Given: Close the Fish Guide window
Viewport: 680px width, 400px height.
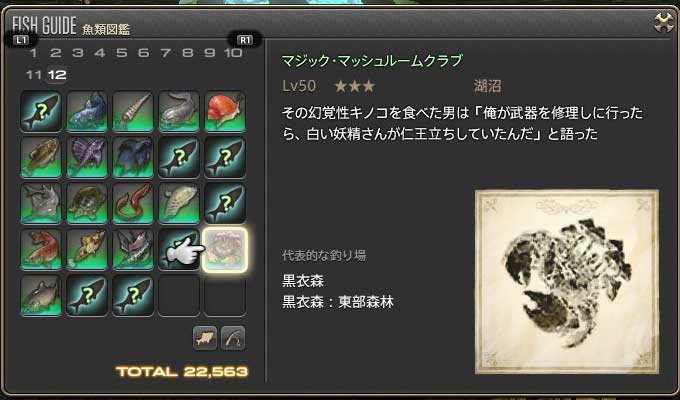Looking at the screenshot, I should (x=664, y=23).
